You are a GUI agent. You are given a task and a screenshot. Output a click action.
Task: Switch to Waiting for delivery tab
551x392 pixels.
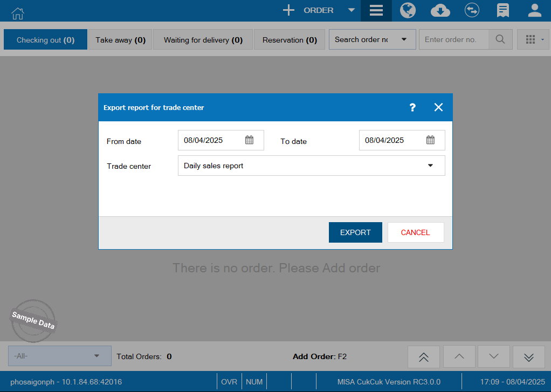click(x=203, y=40)
